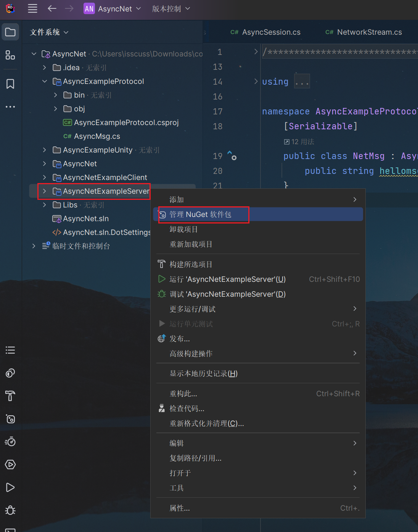Collapse the AsyncNet root folder
This screenshot has height=532, width=418.
coord(34,54)
